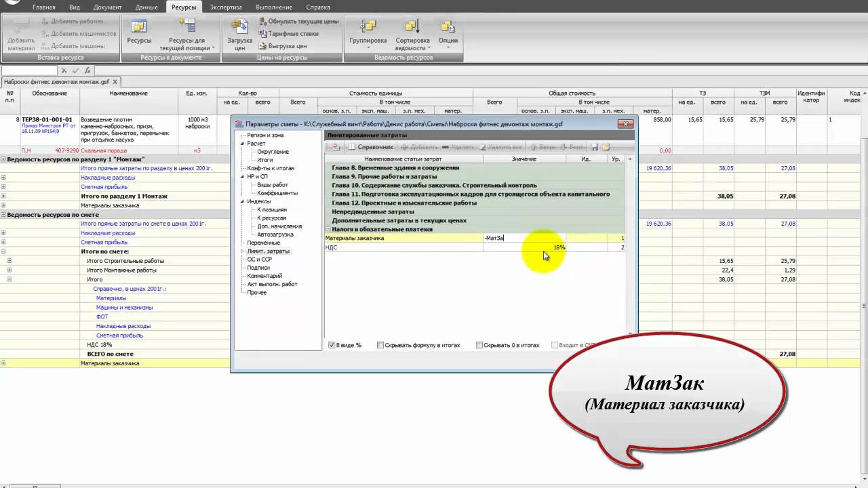This screenshot has width=868, height=488.
Task: Open Сортировка ведомости dropdown
Action: click(412, 35)
